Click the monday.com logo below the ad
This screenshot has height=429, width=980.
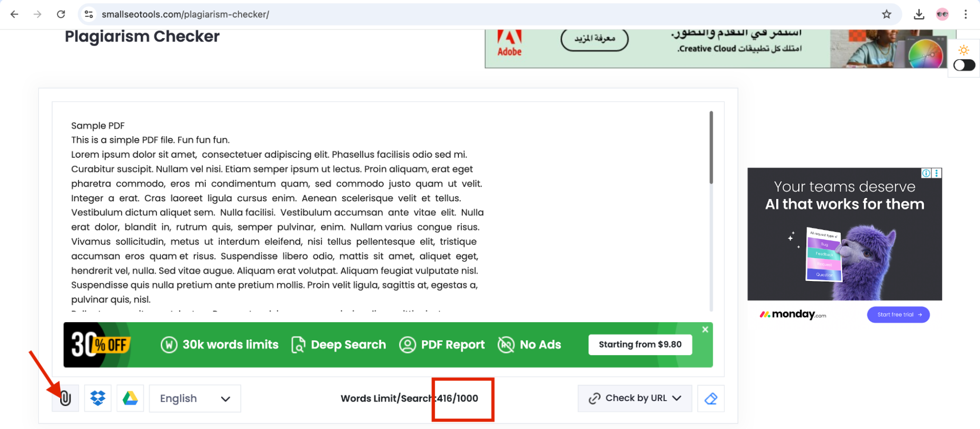coord(793,314)
